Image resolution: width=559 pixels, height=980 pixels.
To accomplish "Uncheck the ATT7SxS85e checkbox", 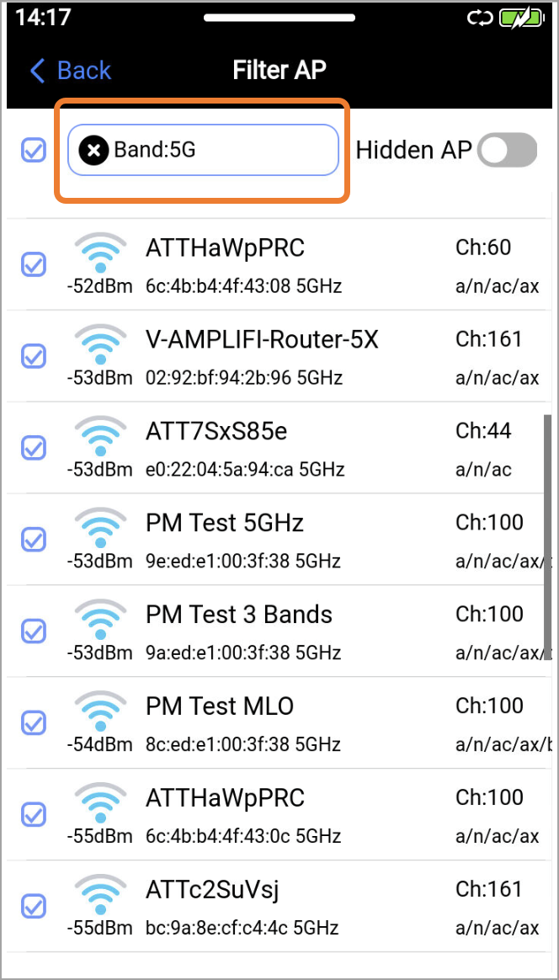I will 33,447.
